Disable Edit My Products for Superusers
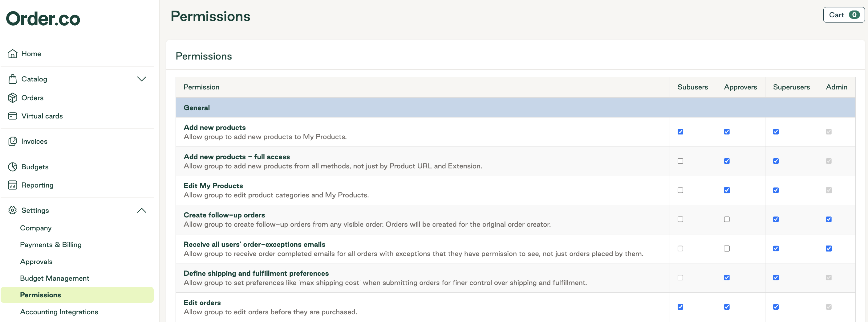This screenshot has height=322, width=868. click(x=776, y=190)
